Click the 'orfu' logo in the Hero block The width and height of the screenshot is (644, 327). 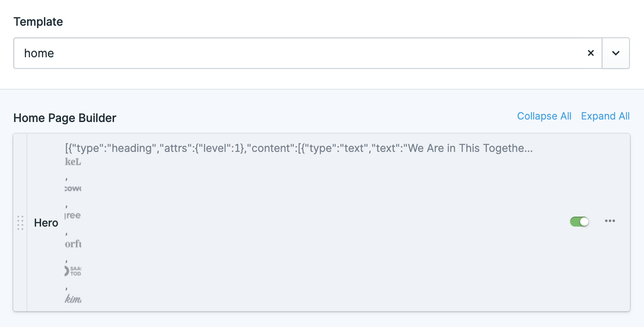pyautogui.click(x=74, y=243)
